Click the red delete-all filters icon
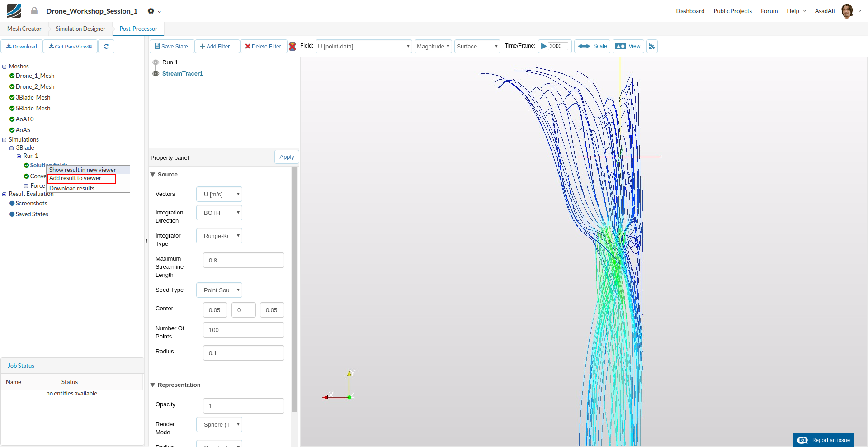The height and width of the screenshot is (447, 868). coord(292,47)
